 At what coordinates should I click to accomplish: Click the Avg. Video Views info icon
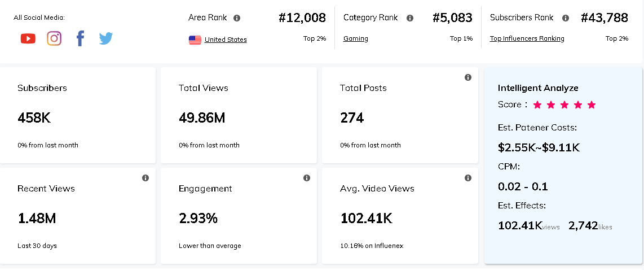tap(468, 178)
